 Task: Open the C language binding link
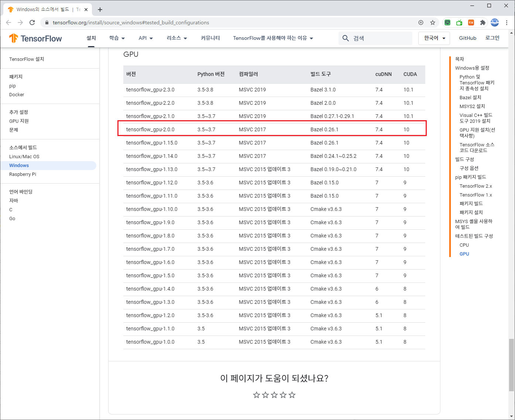(11, 210)
